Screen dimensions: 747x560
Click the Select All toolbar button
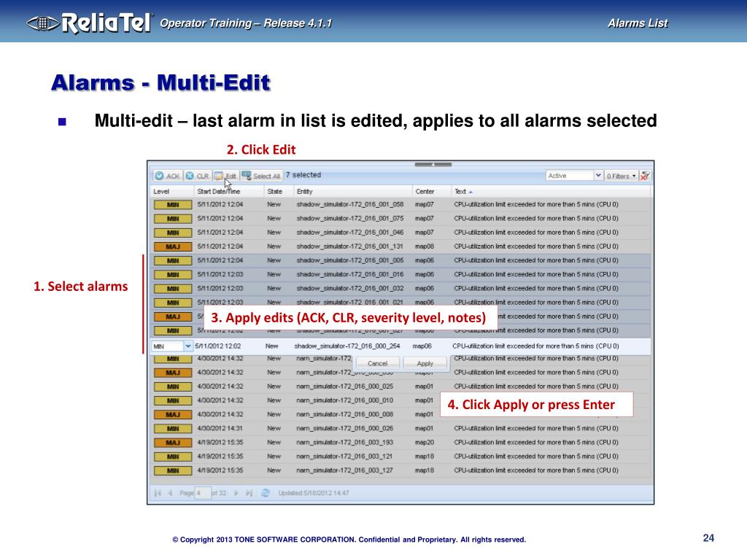(261, 176)
